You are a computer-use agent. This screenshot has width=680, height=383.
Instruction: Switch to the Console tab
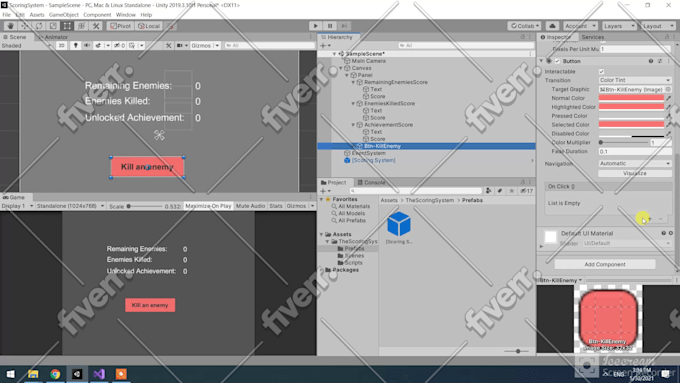pos(371,183)
